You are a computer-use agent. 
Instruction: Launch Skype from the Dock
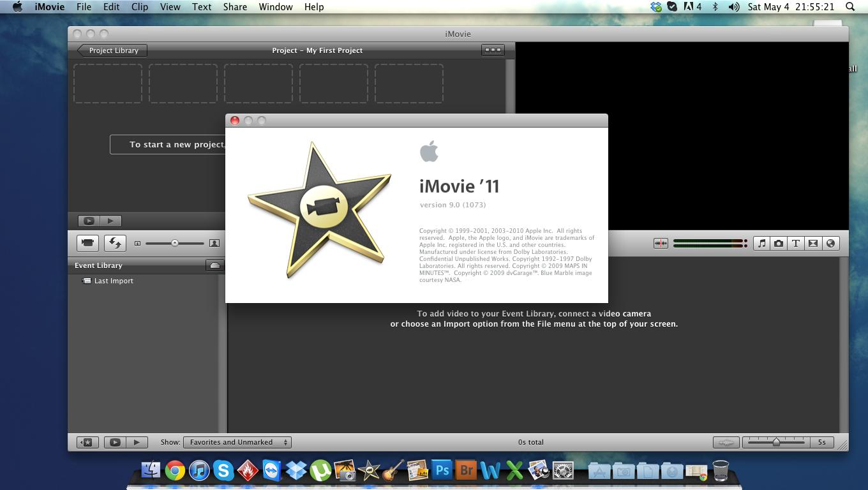point(223,471)
